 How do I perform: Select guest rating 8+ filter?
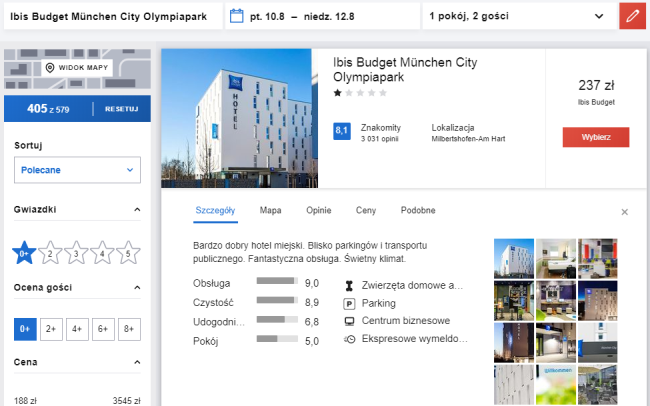[x=129, y=329]
